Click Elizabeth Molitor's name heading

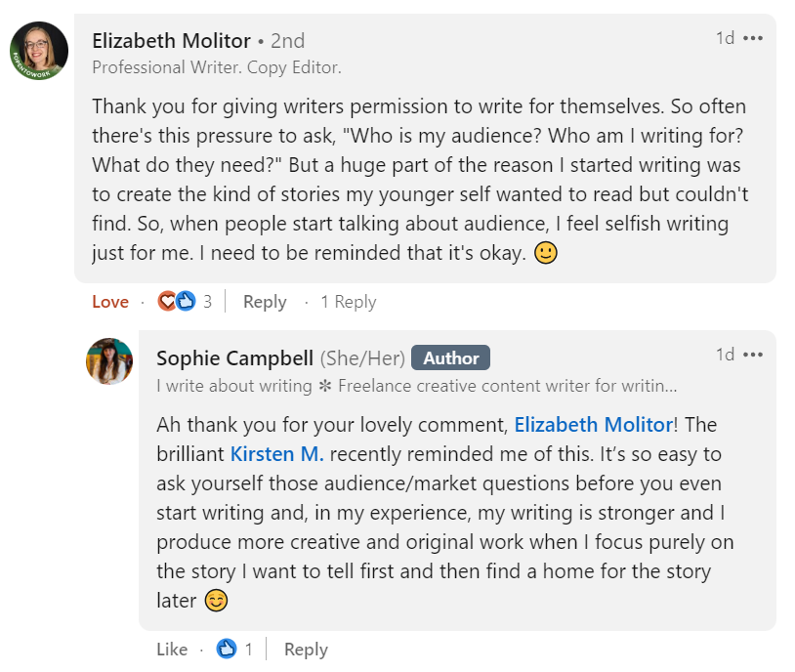[171, 41]
